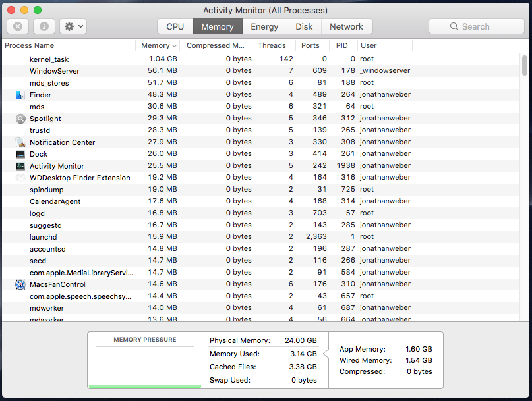Click the App Memory 1.60 GB value
The image size is (532, 401).
point(419,349)
